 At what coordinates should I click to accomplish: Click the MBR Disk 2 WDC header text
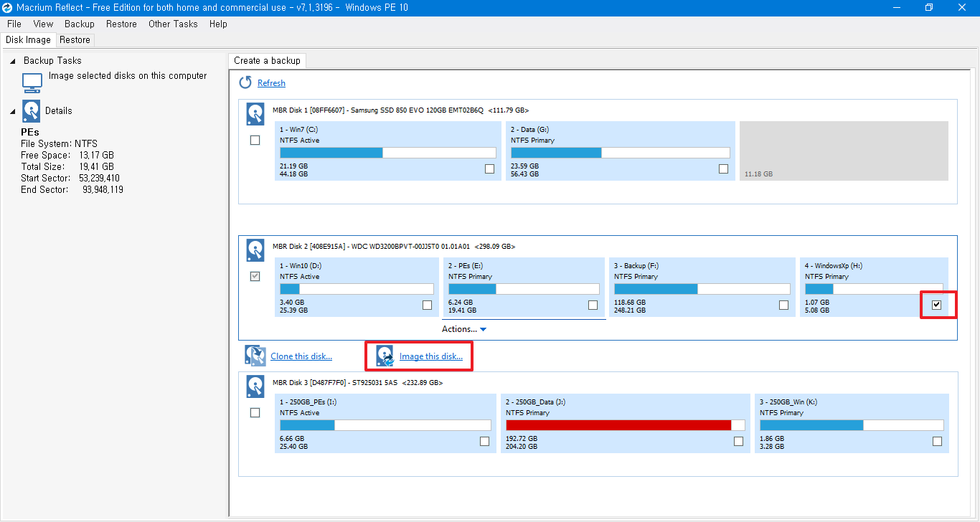[394, 247]
